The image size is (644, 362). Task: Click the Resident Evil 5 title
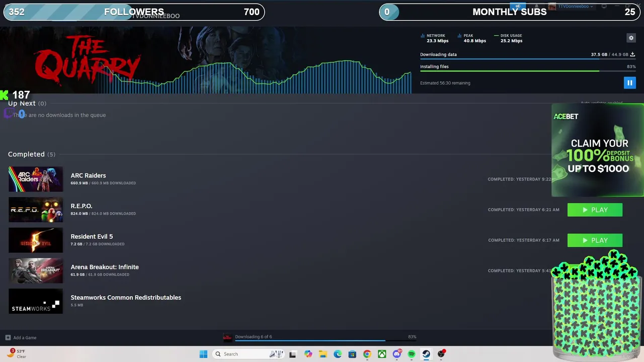pos(92,236)
